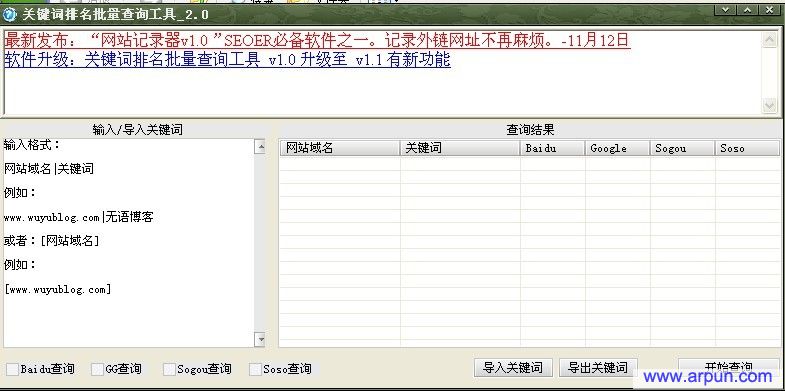Click the keyword input box's scroll down arrow
This screenshot has width=785, height=391.
pos(260,339)
